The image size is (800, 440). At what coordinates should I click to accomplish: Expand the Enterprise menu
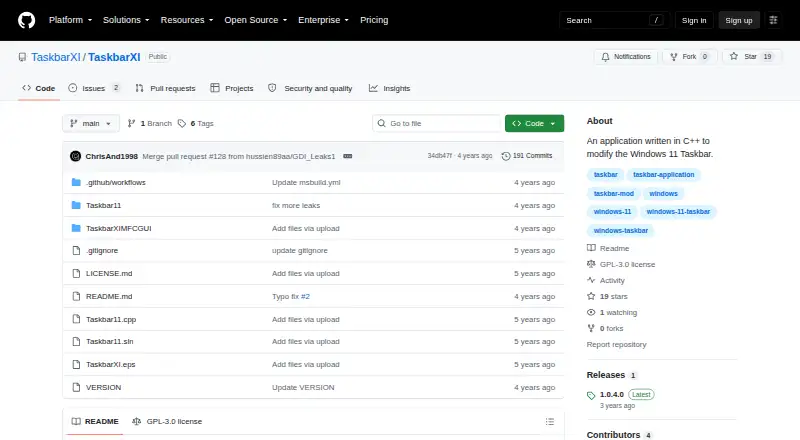323,20
